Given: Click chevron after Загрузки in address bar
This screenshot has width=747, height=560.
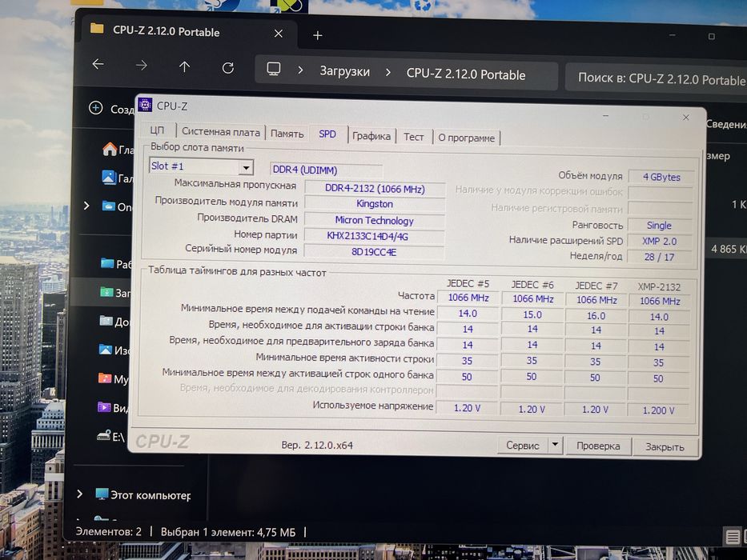Looking at the screenshot, I should tap(388, 72).
